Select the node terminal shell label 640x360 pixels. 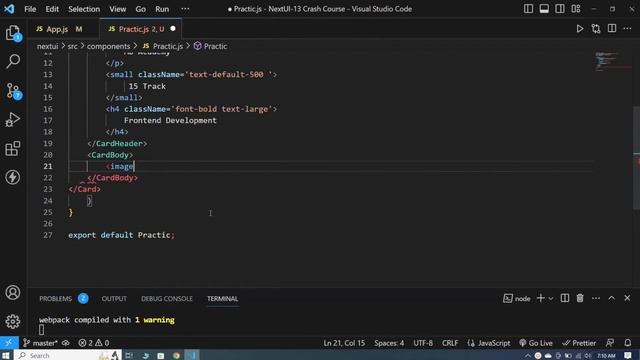pos(517,299)
